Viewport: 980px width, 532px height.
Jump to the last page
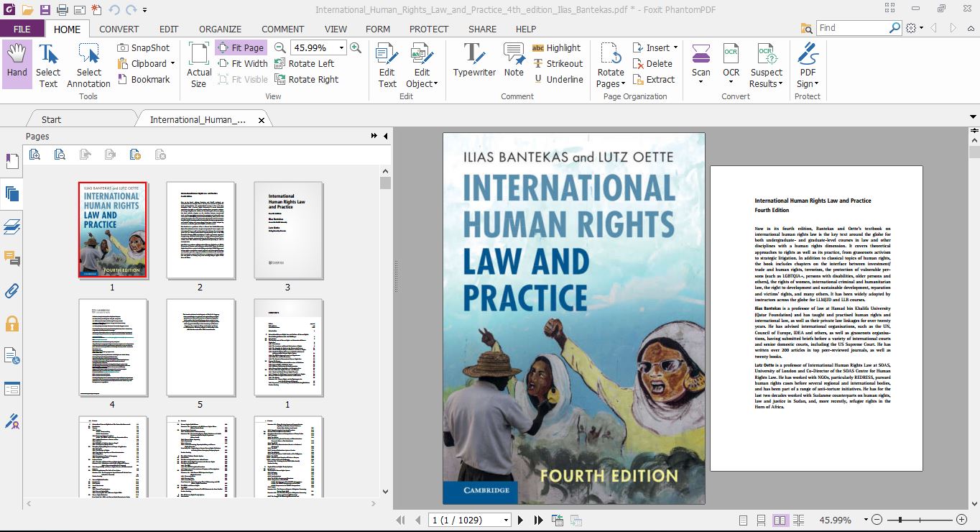point(537,520)
